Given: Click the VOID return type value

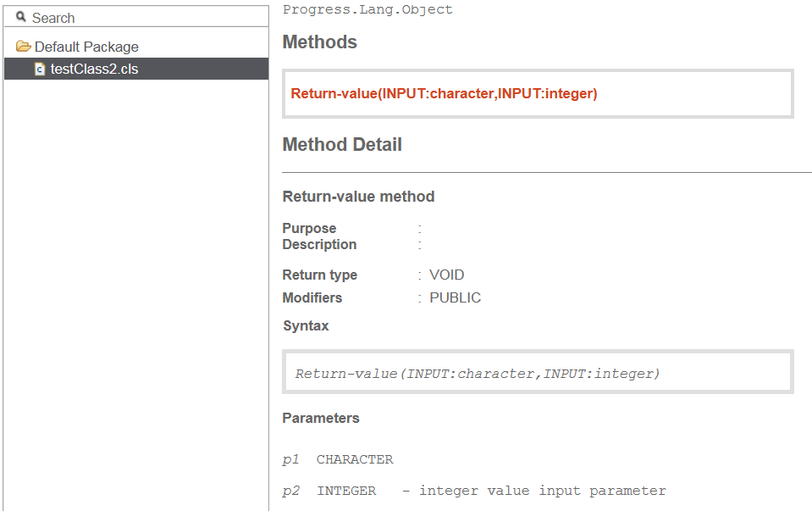Looking at the screenshot, I should coord(446,275).
